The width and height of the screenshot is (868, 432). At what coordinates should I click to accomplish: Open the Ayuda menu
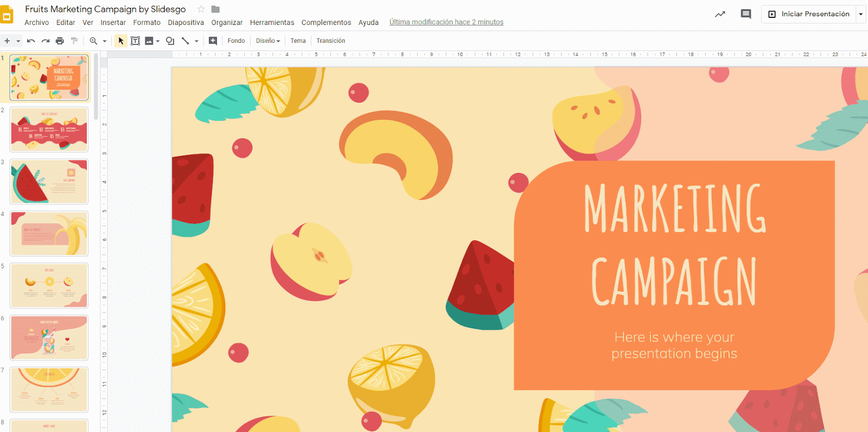368,22
